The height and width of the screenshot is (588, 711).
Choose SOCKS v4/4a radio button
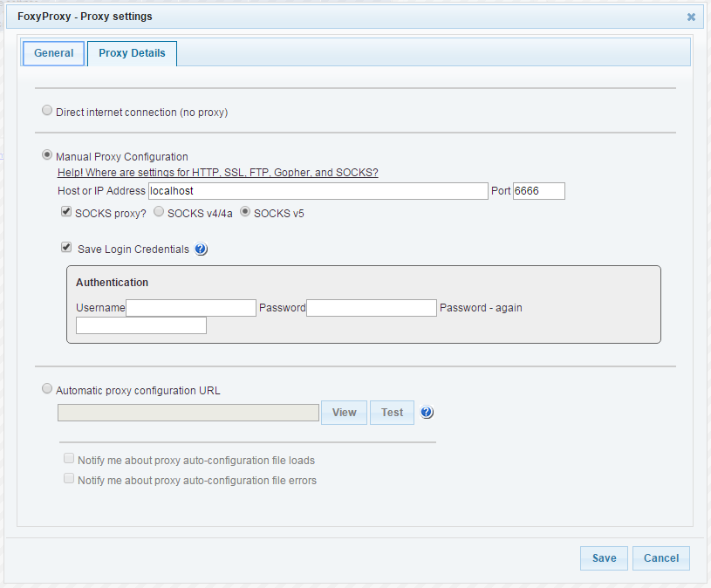(159, 211)
